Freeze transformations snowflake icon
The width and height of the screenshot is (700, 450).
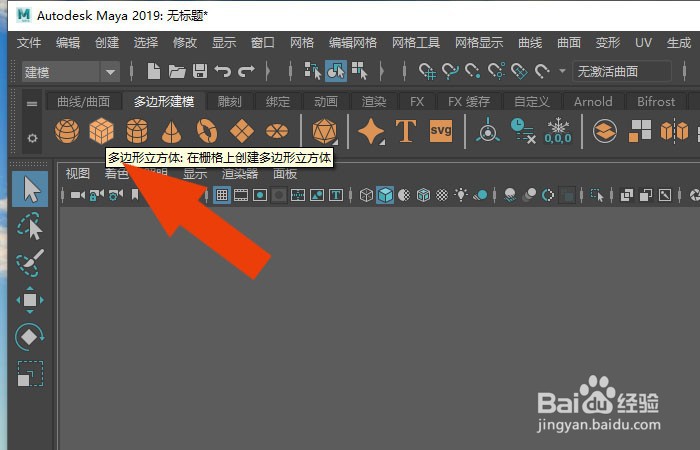click(558, 131)
